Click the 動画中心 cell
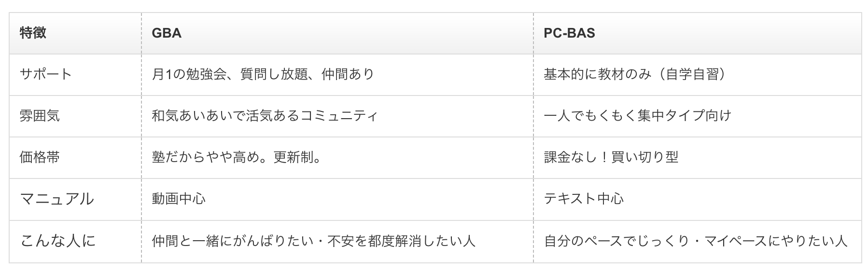The image size is (868, 273). (x=179, y=199)
